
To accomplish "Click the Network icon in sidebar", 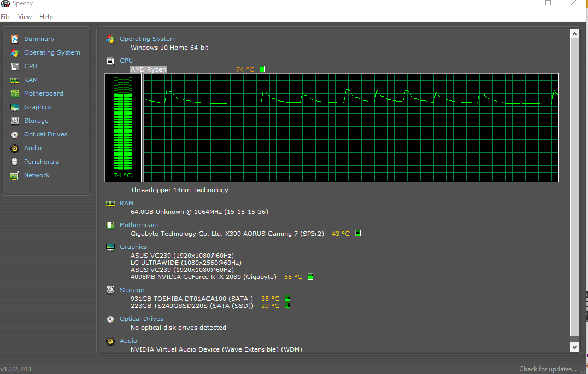I will (15, 176).
